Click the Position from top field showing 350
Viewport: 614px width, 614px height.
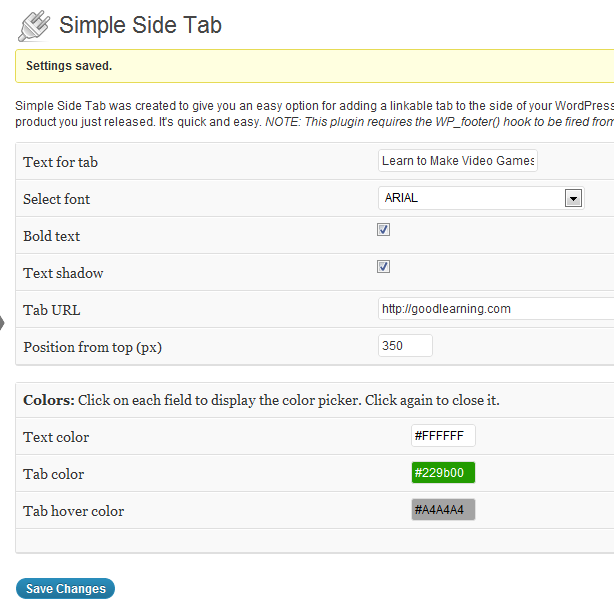click(405, 345)
